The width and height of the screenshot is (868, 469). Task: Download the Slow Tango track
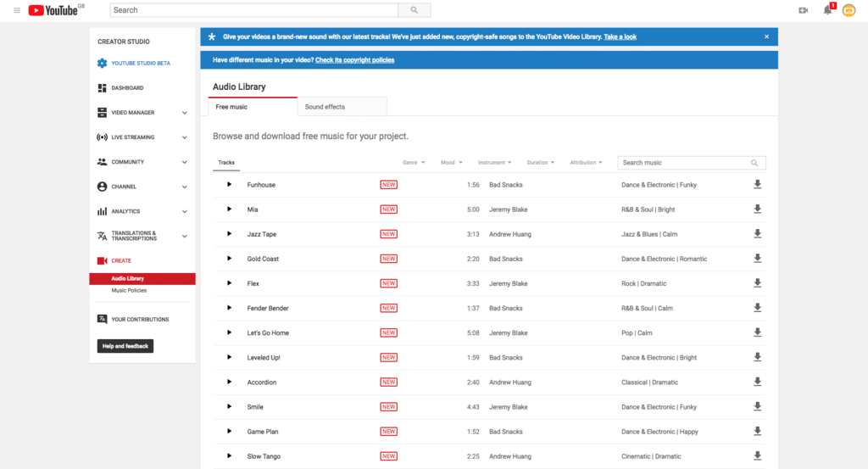[x=757, y=455]
